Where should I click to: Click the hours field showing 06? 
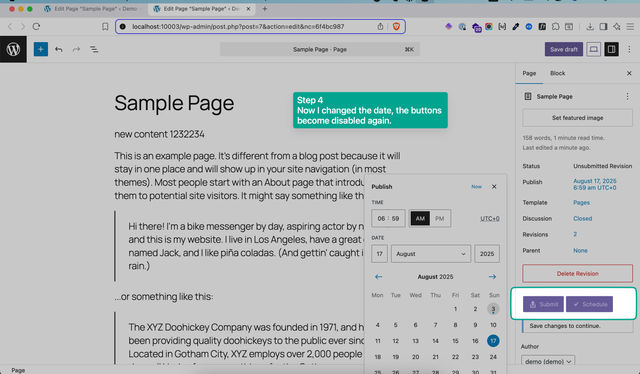point(381,218)
